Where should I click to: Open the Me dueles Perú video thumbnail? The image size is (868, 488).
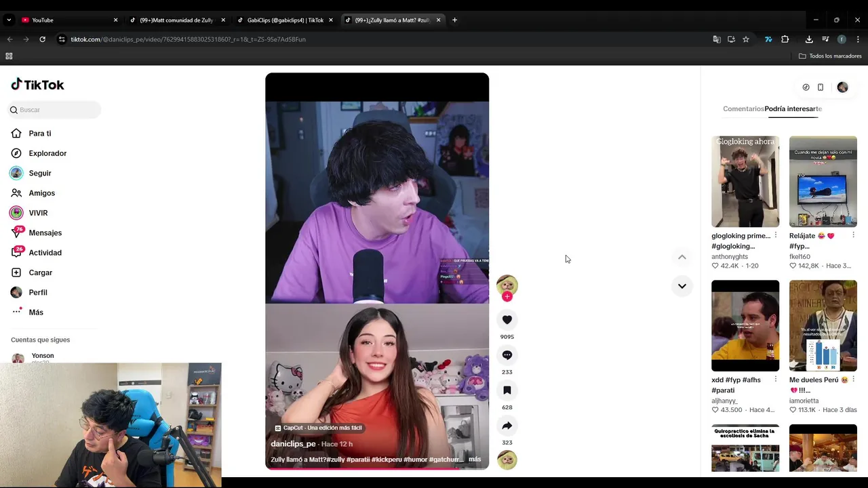coord(823,326)
